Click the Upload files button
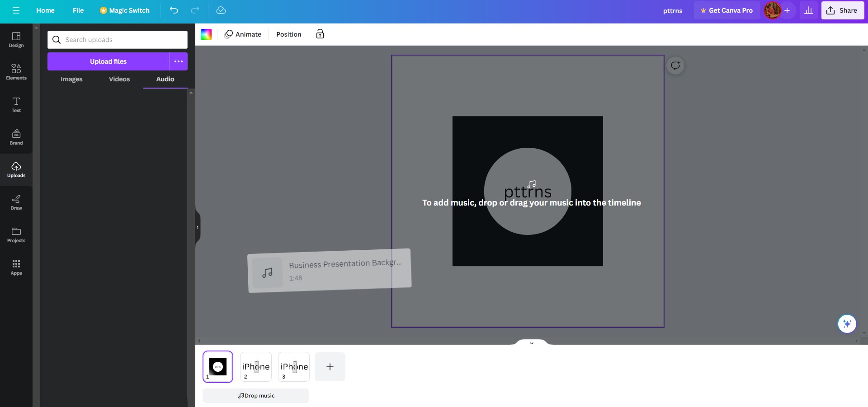 click(x=108, y=61)
